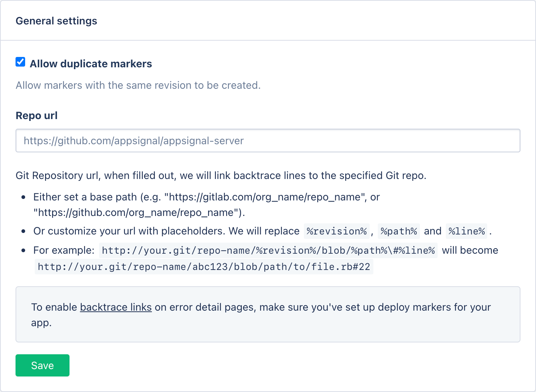This screenshot has height=392, width=536.
Task: Focus the Repo url input field
Action: tap(268, 141)
